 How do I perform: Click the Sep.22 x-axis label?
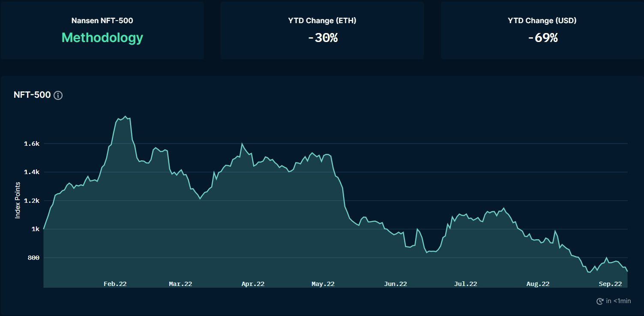point(610,284)
